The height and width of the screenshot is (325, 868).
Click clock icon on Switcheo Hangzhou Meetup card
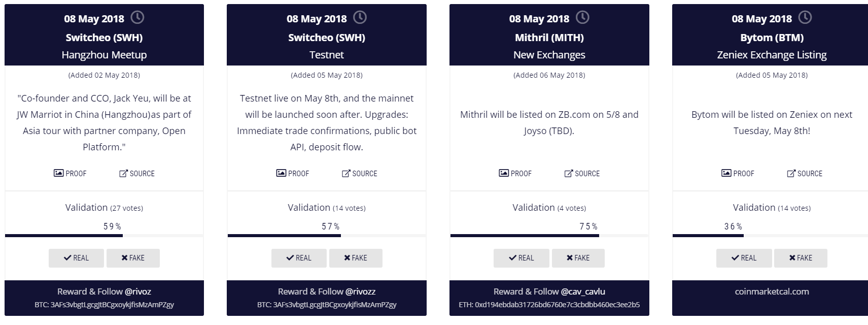[x=137, y=18]
